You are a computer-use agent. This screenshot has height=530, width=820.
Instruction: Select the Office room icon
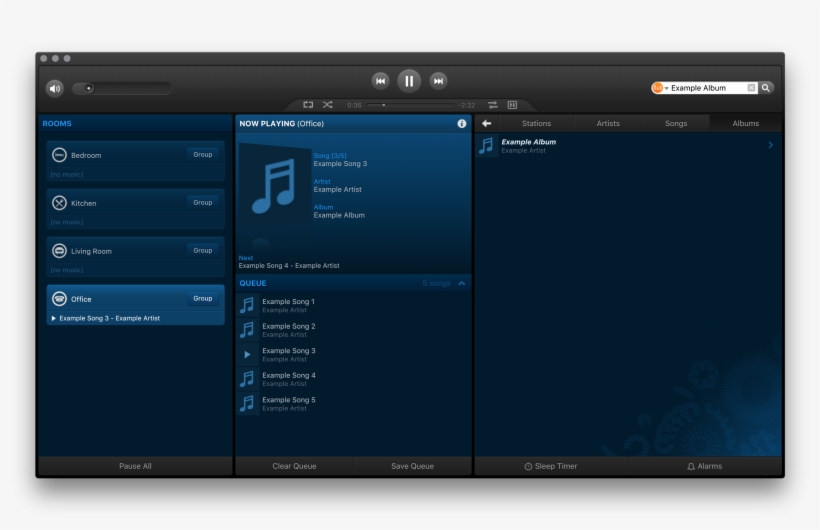(x=59, y=299)
